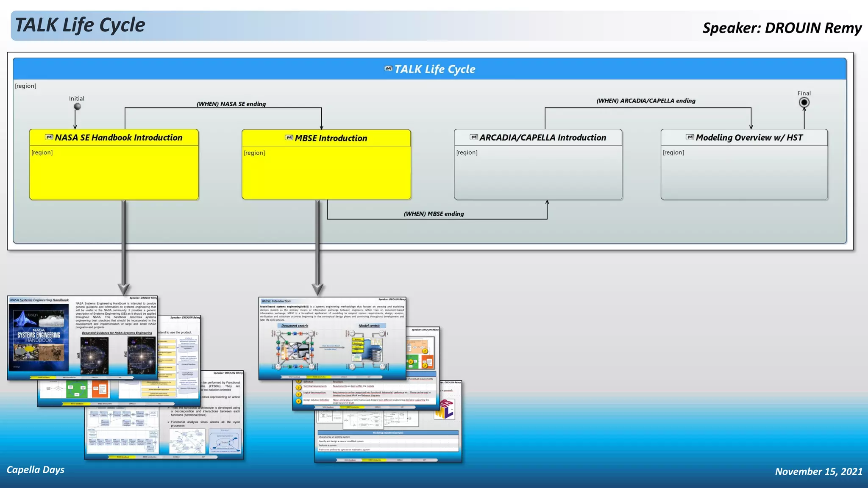Open the NASA Systems Engineering Handbook slide thumbnail
The image size is (868, 488).
pyautogui.click(x=83, y=338)
